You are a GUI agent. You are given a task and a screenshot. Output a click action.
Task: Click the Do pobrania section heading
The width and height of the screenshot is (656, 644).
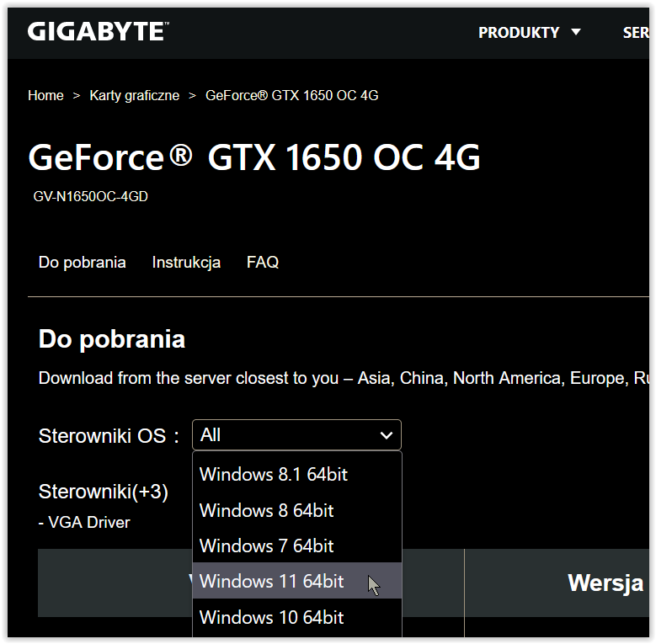click(x=112, y=338)
